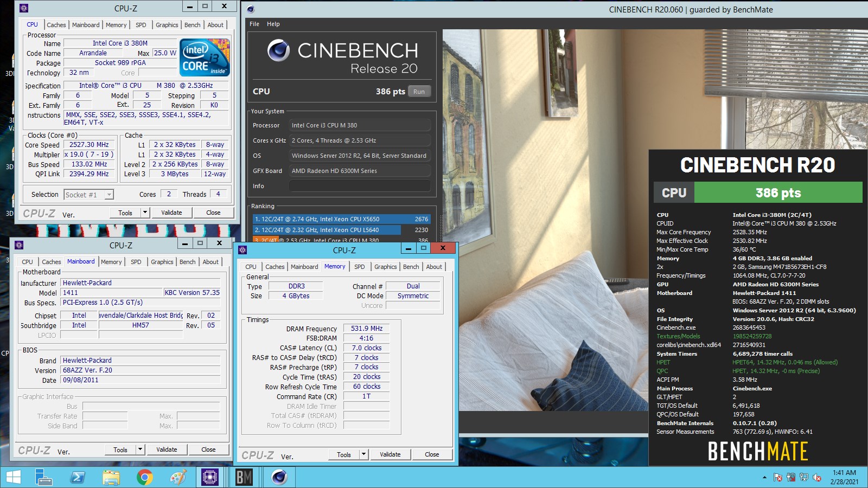This screenshot has height=488, width=868.
Task: Open Bench tab in top CPU-Z window
Action: 193,25
